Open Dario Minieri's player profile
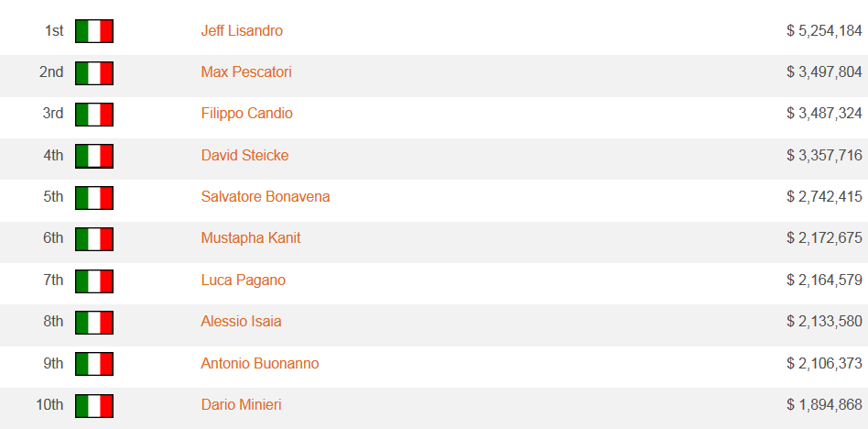This screenshot has width=868, height=429. [242, 405]
